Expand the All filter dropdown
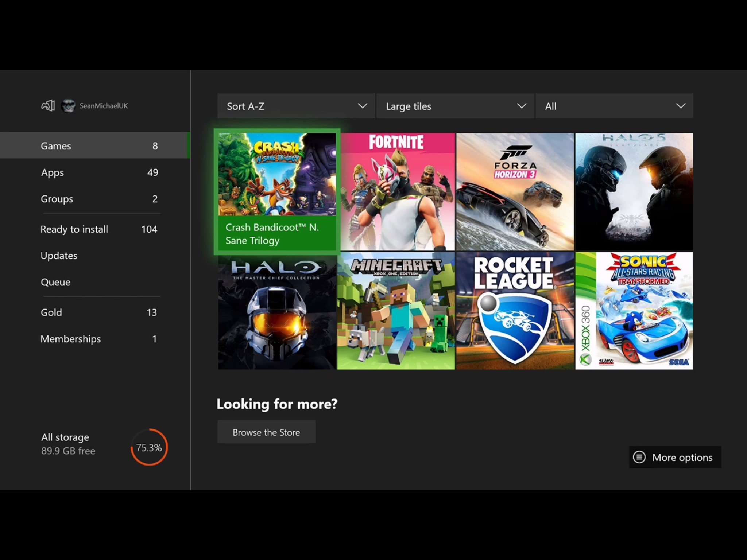Viewport: 747px width, 560px height. [614, 106]
